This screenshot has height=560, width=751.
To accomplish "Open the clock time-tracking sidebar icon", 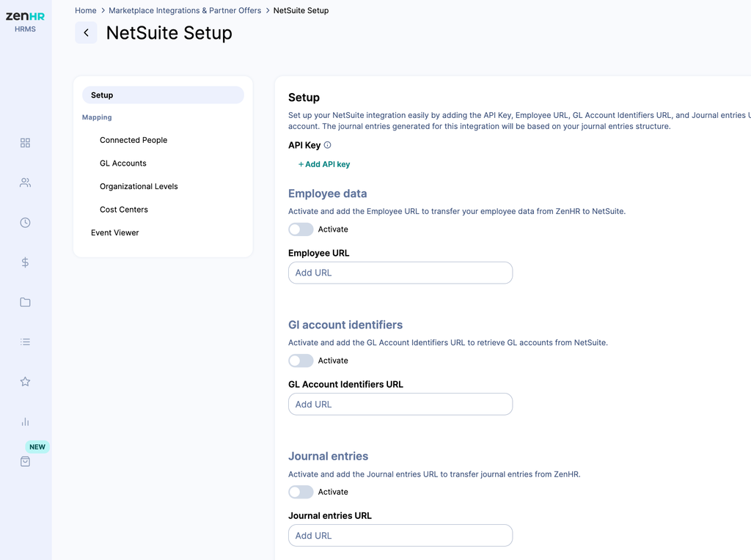I will click(x=26, y=223).
